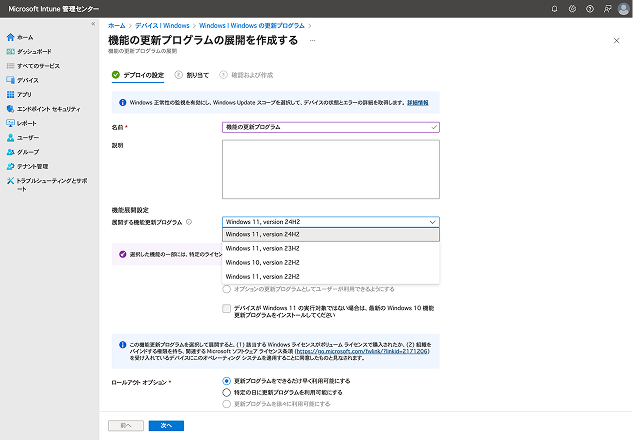Viewport: 633px width, 440px height.
Task: Open feedback icon in top bar
Action: click(607, 8)
